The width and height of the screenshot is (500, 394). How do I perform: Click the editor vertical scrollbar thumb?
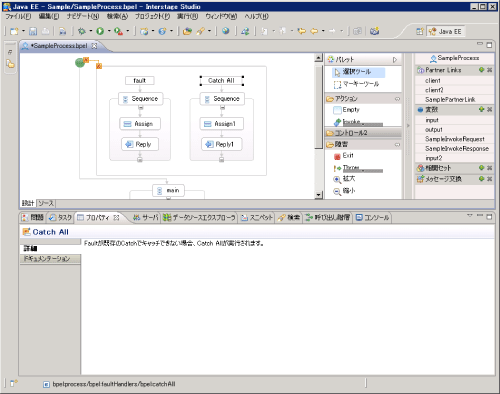point(319,107)
